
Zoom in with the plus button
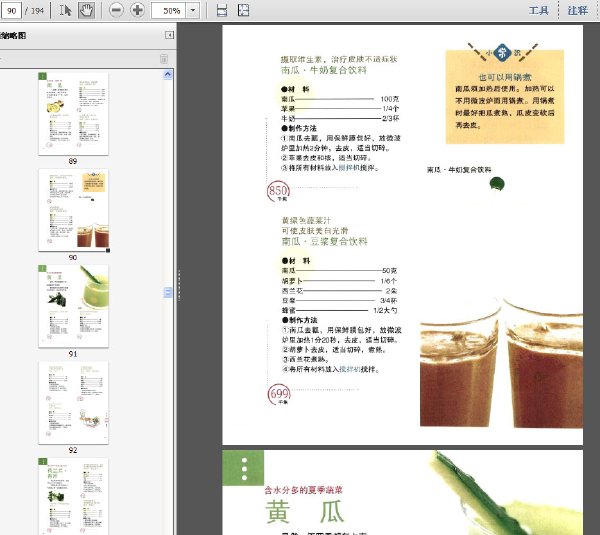(137, 10)
